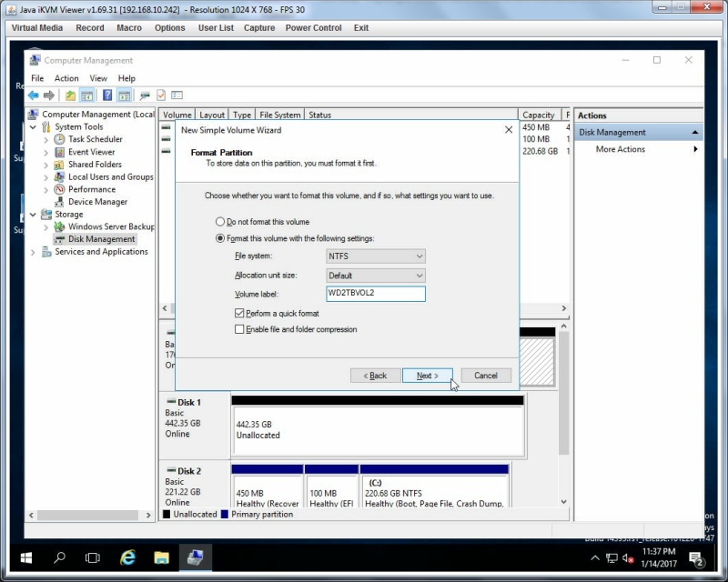Click the Refresh disk toolbar icon
Viewport: 728px width, 582px height.
(145, 95)
